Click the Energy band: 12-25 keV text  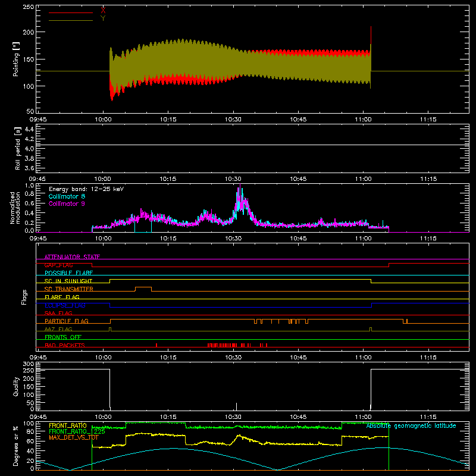pyautogui.click(x=86, y=189)
